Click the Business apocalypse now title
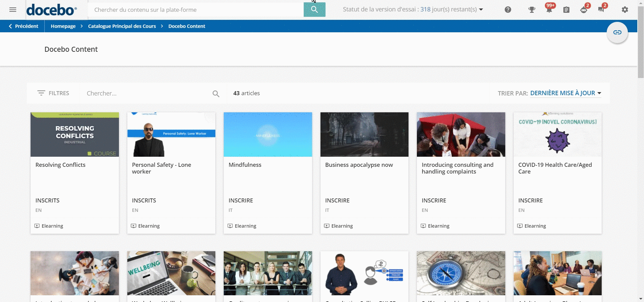 coord(359,165)
